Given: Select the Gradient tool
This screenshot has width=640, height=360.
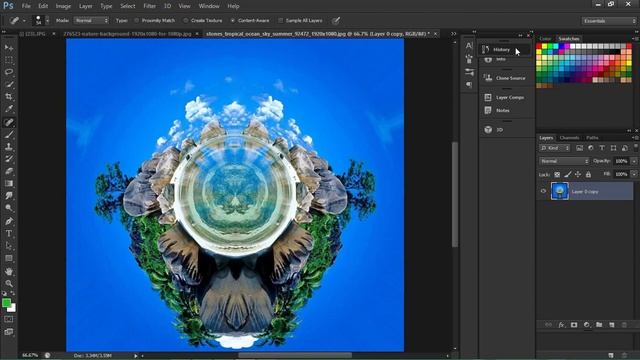Looking at the screenshot, I should [x=9, y=183].
